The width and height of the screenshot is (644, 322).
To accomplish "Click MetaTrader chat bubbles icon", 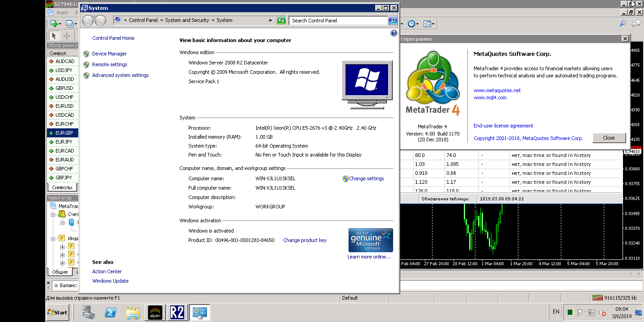I will (636, 24).
